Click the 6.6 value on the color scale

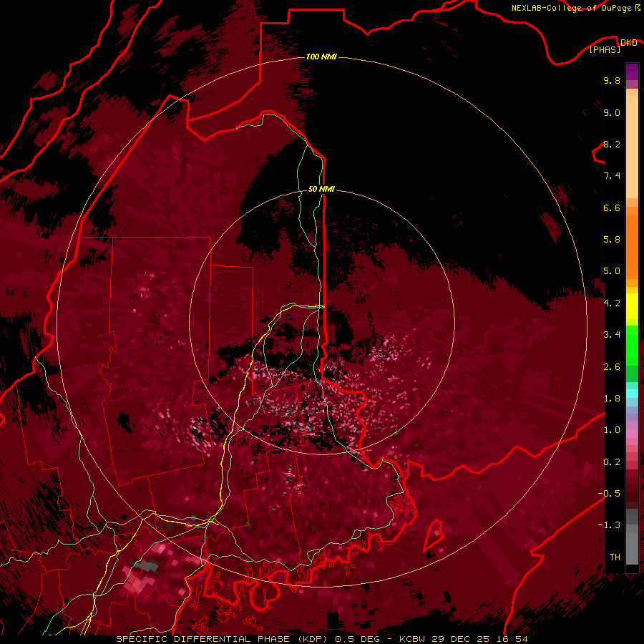[612, 208]
